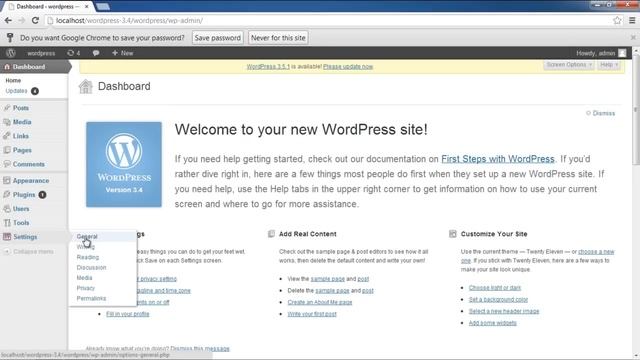Viewport: 640px width, 360px height.
Task: Click Set a background color link
Action: pyautogui.click(x=498, y=300)
